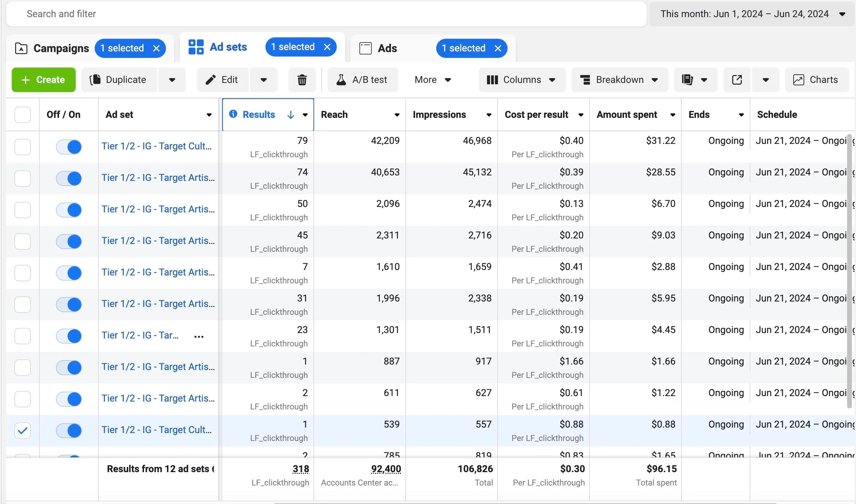Open the Columns dropdown
The image size is (856, 504).
522,80
